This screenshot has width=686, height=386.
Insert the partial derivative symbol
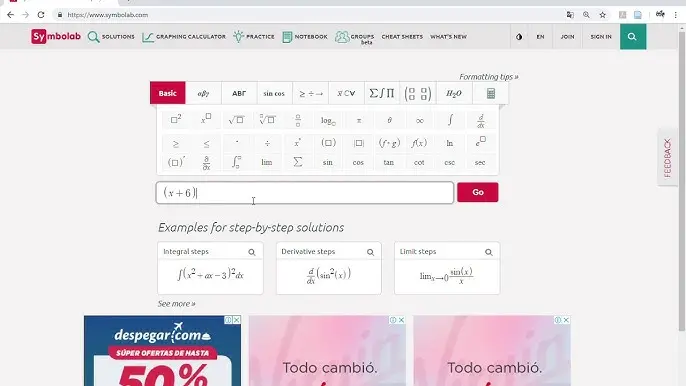pyautogui.click(x=206, y=163)
